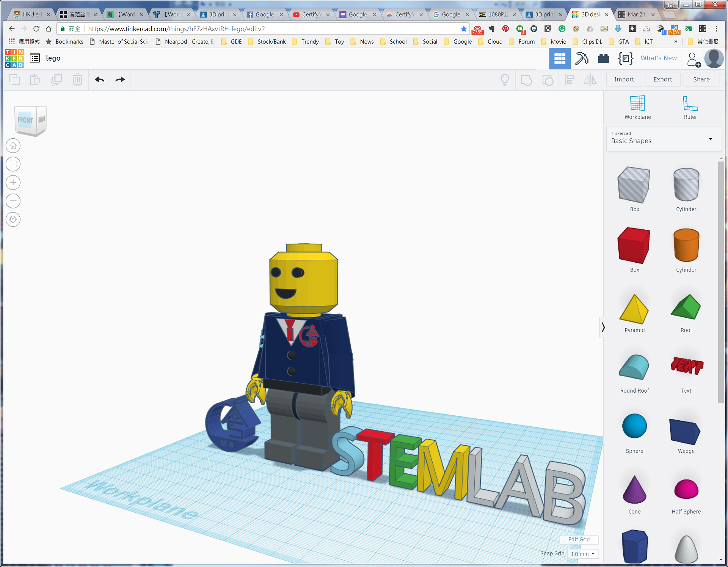The width and height of the screenshot is (728, 567).
Task: Switch to Bricks mode
Action: click(604, 58)
